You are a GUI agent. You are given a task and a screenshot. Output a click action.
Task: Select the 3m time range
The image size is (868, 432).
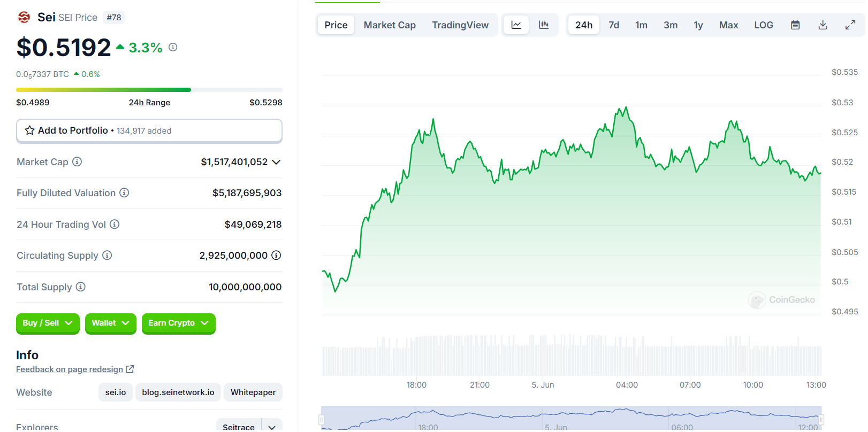tap(671, 25)
